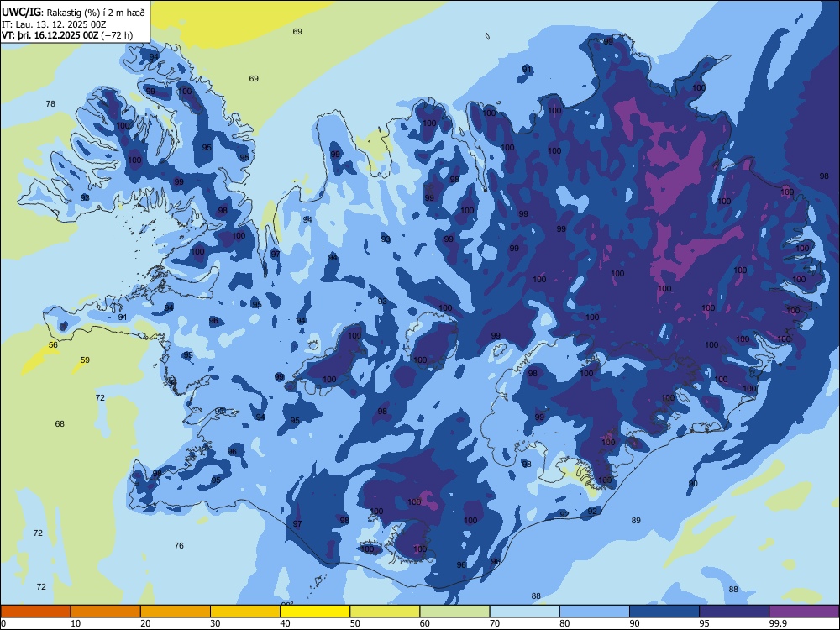
Task: Click the '76' humidity value on the map
Action: point(179,545)
